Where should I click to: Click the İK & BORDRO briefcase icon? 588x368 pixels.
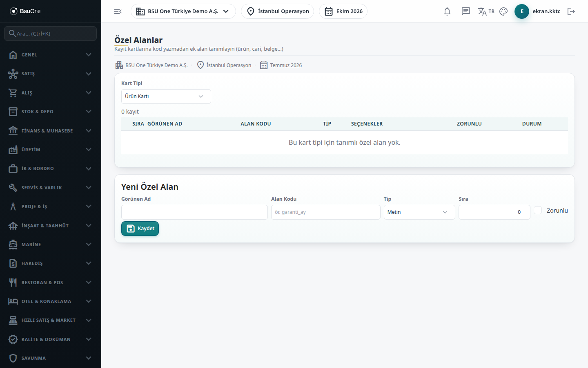(x=13, y=168)
